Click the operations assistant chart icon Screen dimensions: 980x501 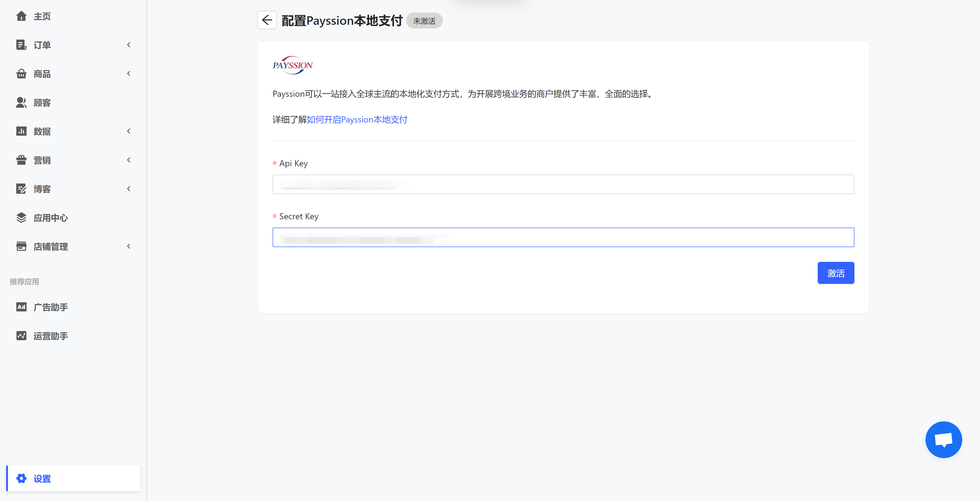(x=21, y=336)
